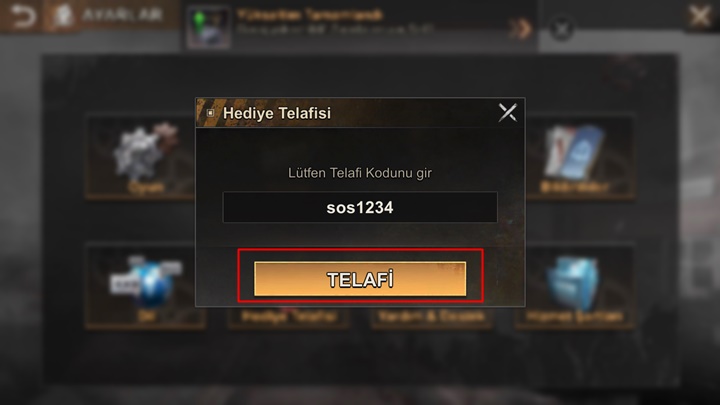This screenshot has width=720, height=405.
Task: Click the Lütfen Telafi Kodunu gir prompt
Action: pos(360,173)
